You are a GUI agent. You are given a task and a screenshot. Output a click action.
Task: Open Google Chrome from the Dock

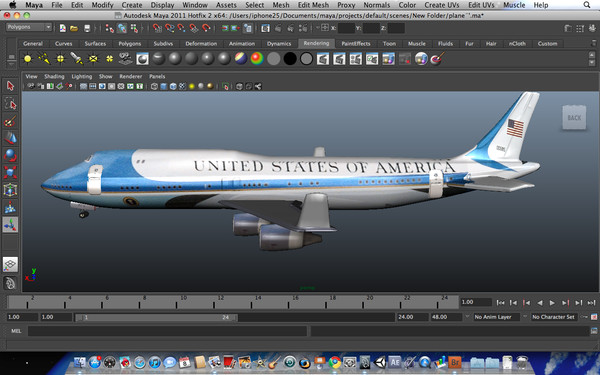[334, 362]
